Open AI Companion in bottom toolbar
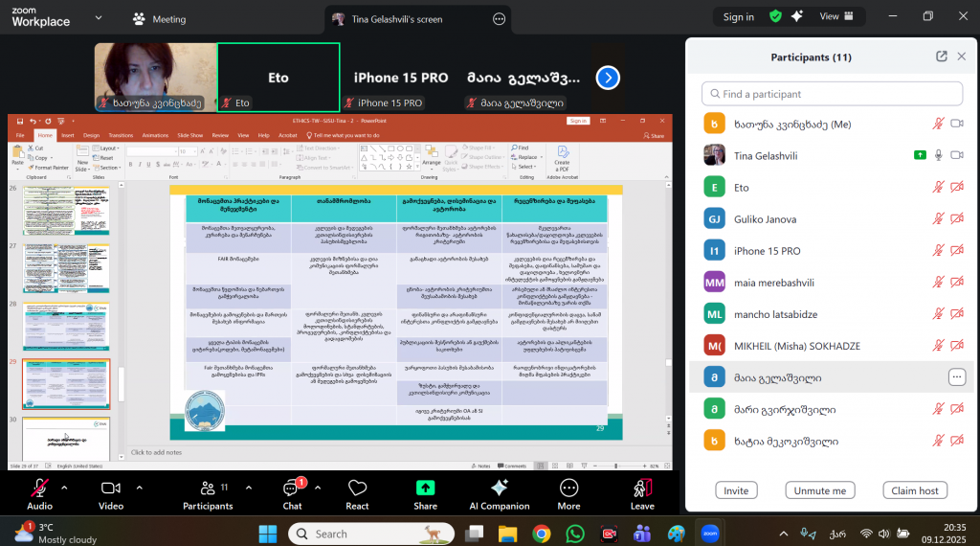 point(499,489)
